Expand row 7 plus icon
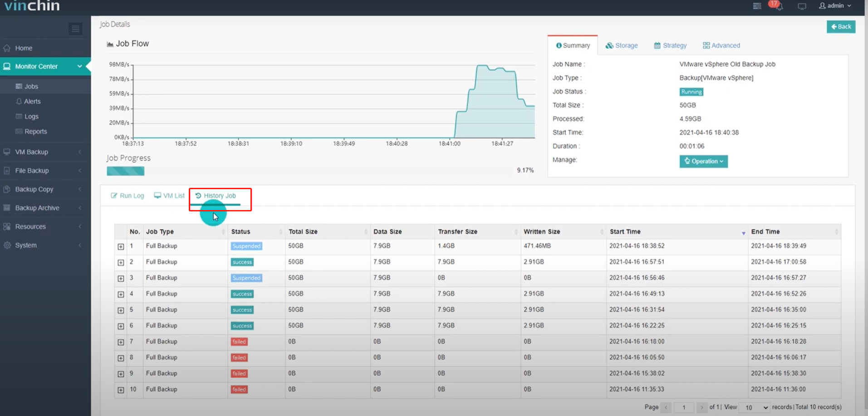Screen dimensions: 868x416 [121, 343]
